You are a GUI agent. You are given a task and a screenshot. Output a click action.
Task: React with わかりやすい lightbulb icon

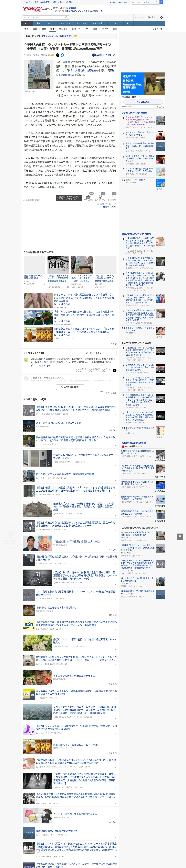[x=100, y=197]
